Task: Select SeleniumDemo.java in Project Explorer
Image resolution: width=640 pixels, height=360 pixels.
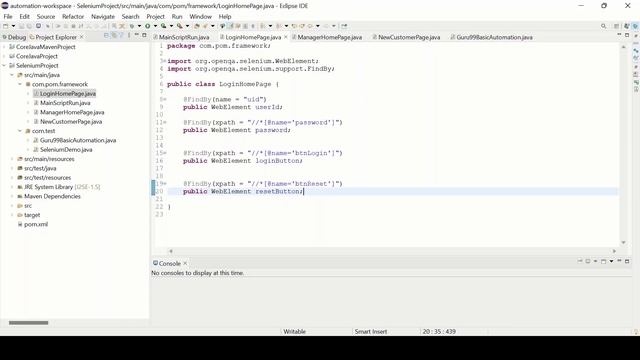Action: pos(66,149)
